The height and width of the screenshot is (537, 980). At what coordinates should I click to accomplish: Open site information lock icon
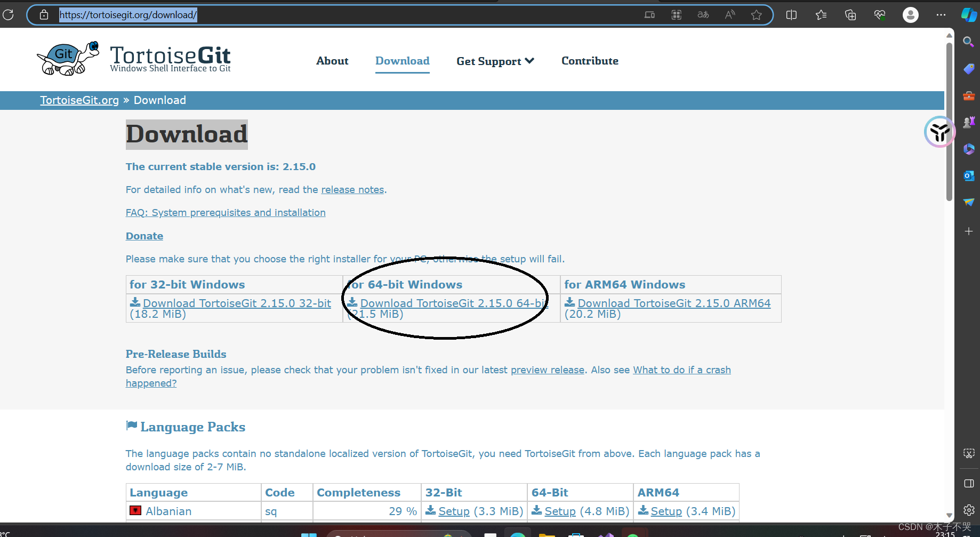pyautogui.click(x=44, y=15)
